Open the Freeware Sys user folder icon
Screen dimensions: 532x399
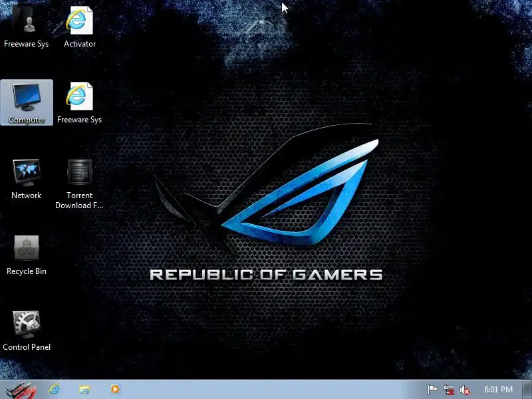(x=27, y=27)
